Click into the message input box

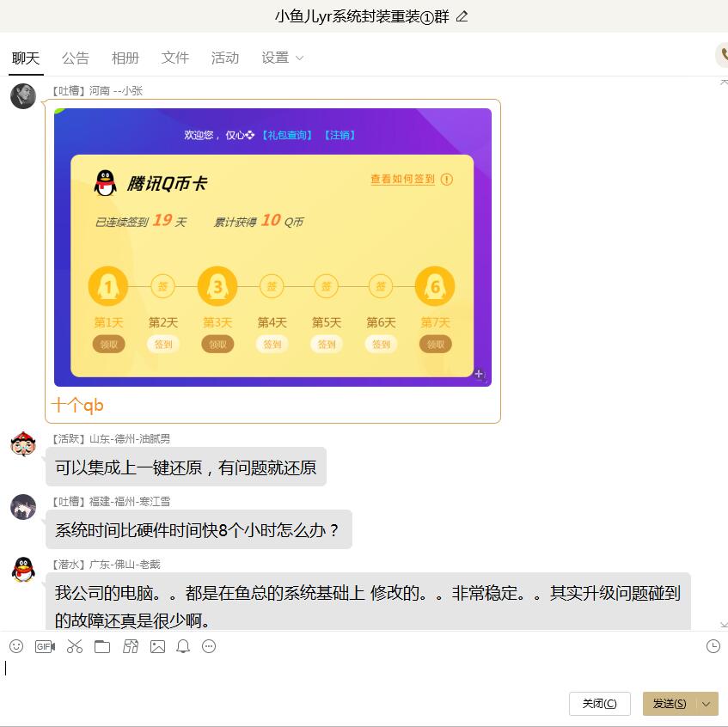point(364,671)
